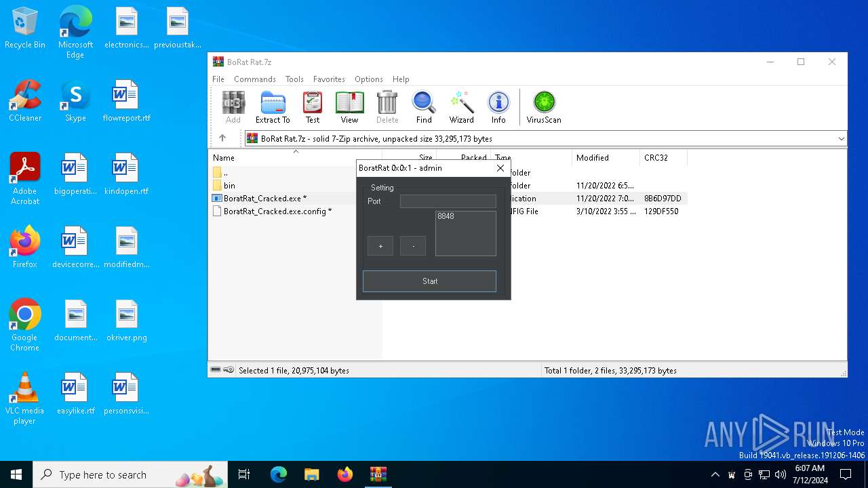This screenshot has height=488, width=868.
Task: Click File Explorer taskbar icon
Action: click(311, 474)
